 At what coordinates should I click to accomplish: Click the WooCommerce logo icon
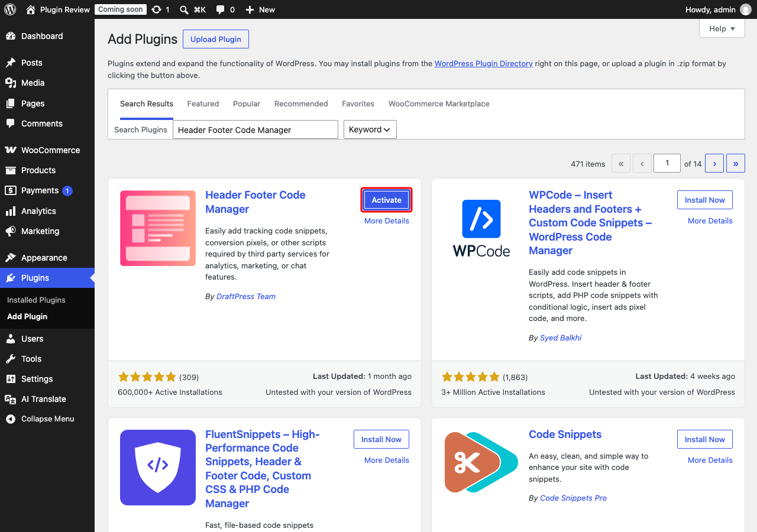[11, 150]
